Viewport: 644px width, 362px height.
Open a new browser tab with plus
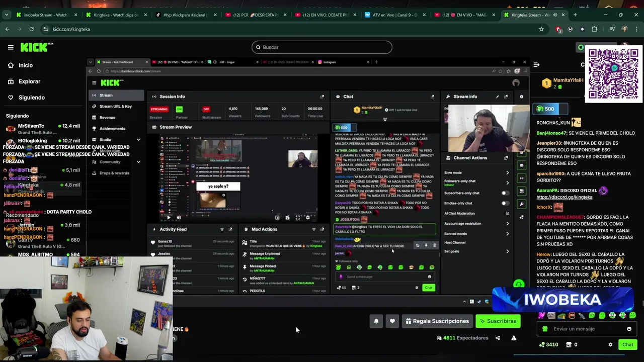[575, 15]
